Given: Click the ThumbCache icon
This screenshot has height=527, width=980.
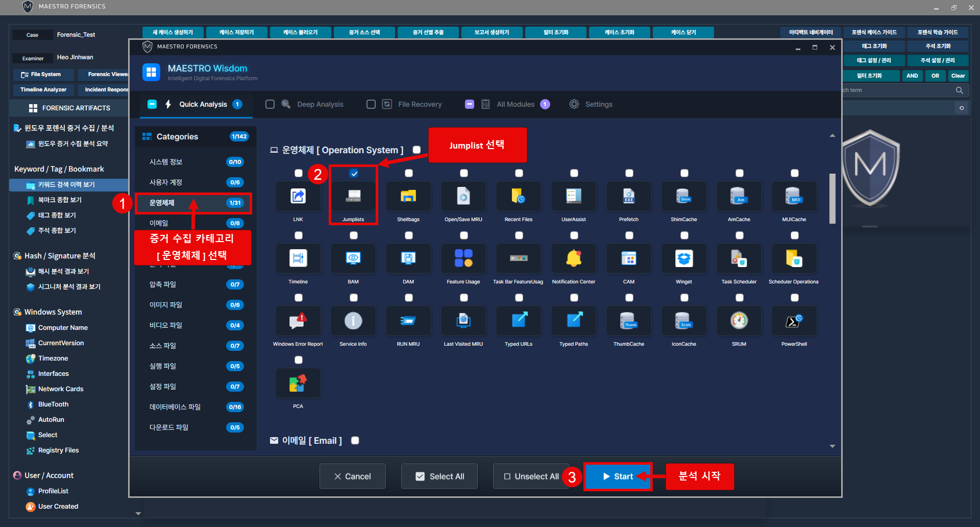Looking at the screenshot, I should coord(629,321).
